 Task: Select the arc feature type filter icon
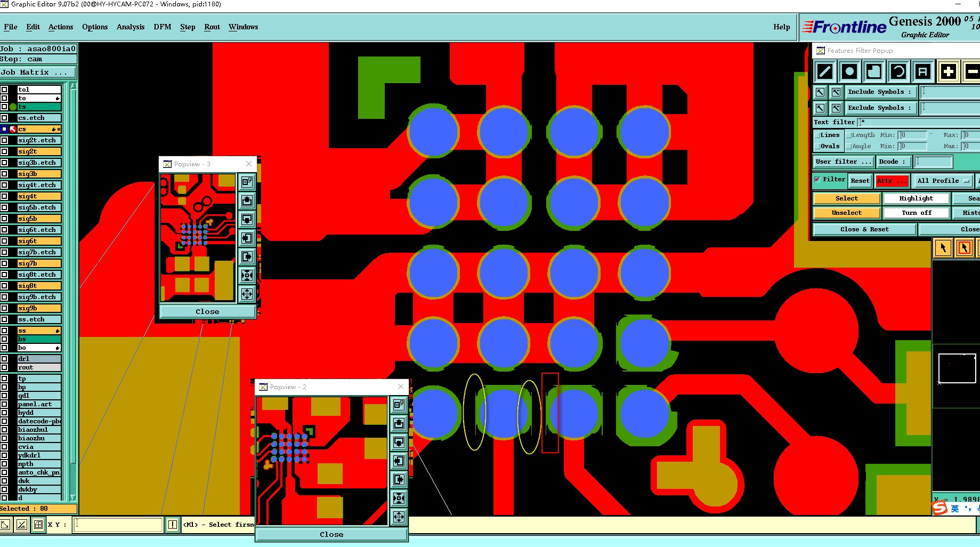898,71
